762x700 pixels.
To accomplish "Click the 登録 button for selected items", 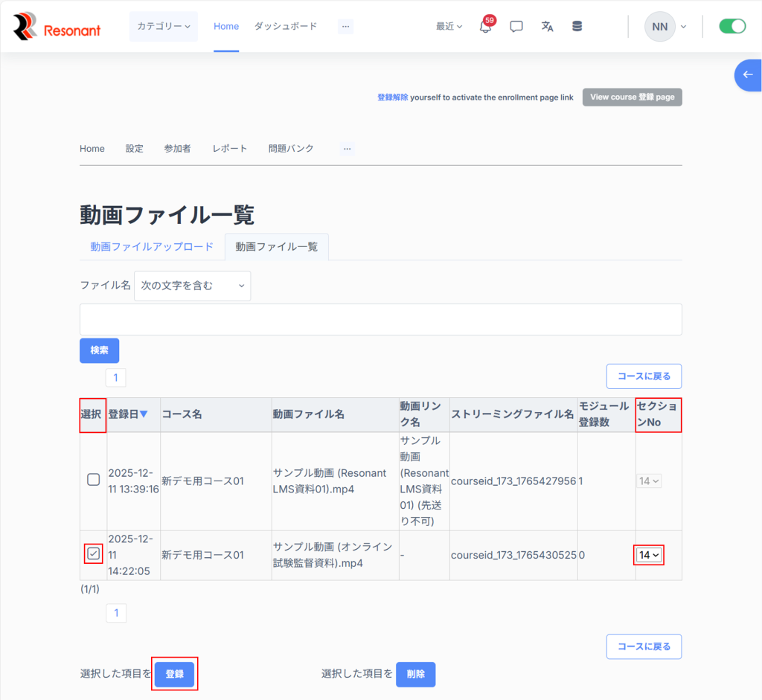I will [x=174, y=674].
